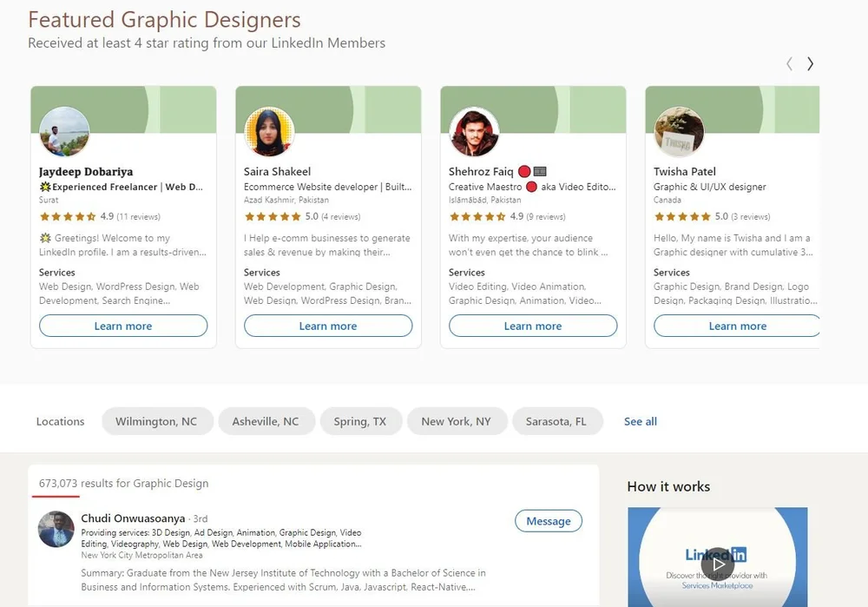Open Saira Shakeel's profile photo
Screen dimensions: 868x607
pyautogui.click(x=269, y=132)
